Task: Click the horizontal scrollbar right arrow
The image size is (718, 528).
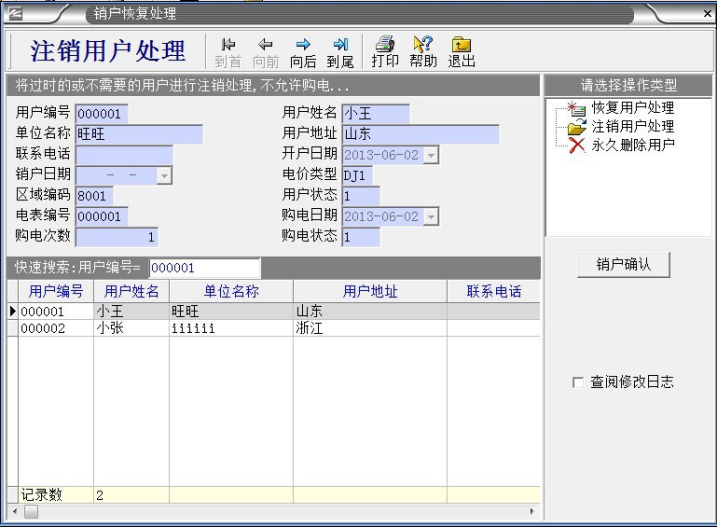Action: pos(532,512)
